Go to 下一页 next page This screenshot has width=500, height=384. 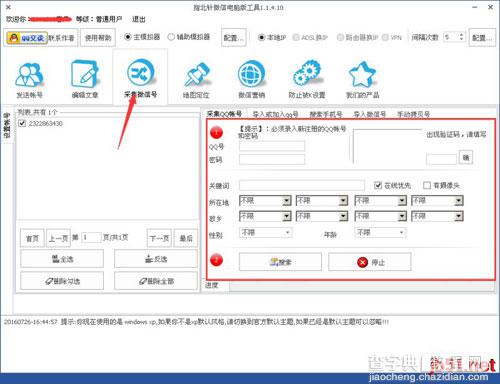coord(159,238)
